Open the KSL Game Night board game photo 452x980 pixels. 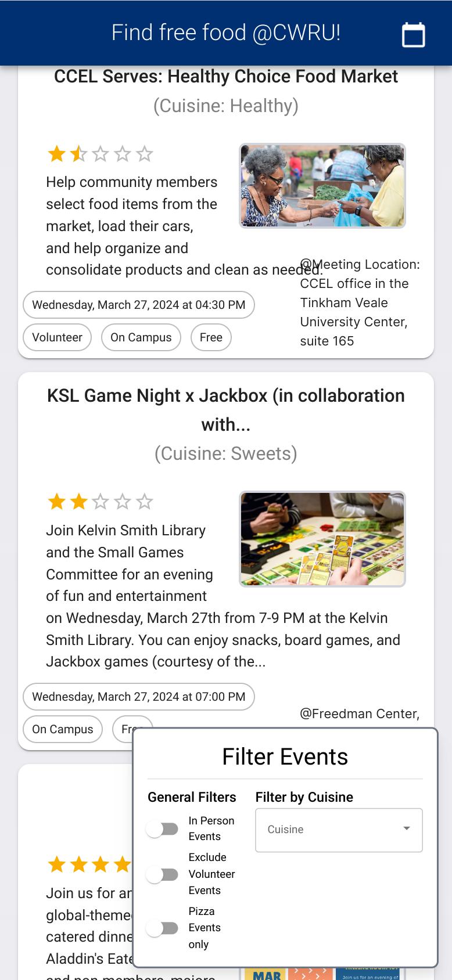[322, 539]
